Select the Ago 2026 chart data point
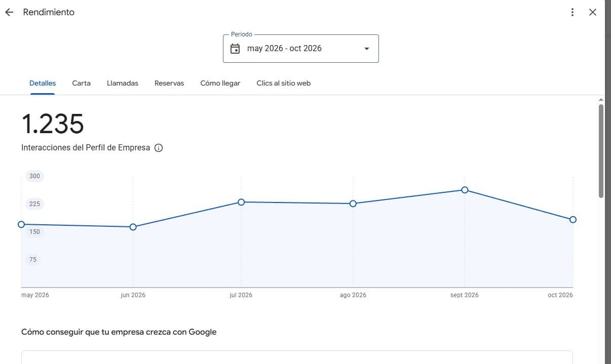 [353, 204]
